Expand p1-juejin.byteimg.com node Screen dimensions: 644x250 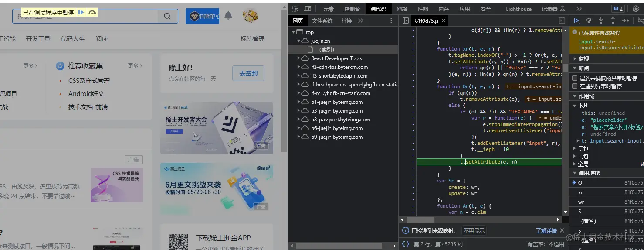coord(299,102)
